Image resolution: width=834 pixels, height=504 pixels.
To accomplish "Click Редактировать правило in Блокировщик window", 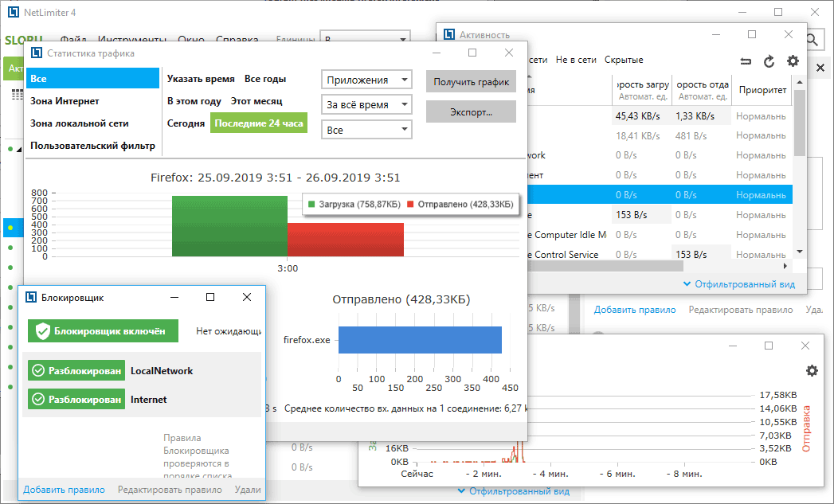I will click(x=170, y=490).
